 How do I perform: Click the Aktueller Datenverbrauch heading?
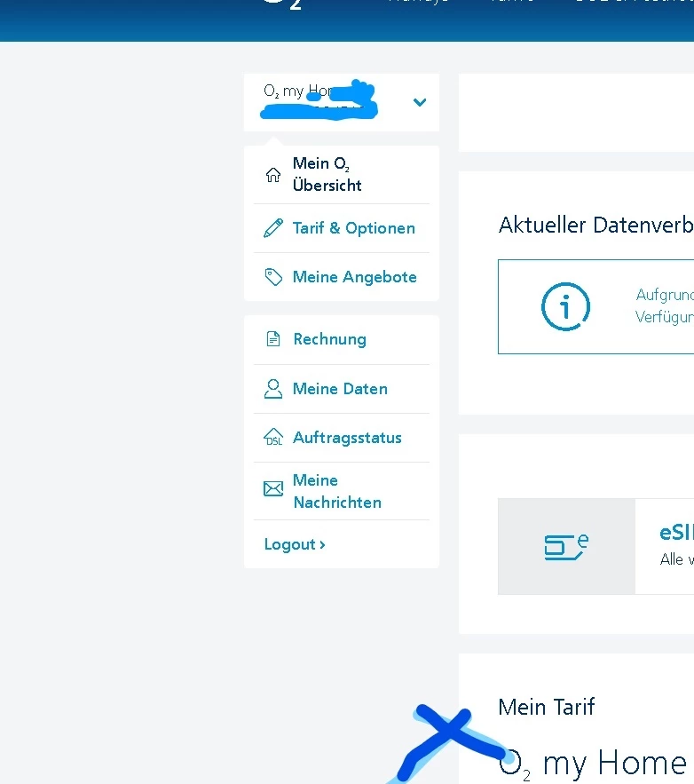point(596,225)
